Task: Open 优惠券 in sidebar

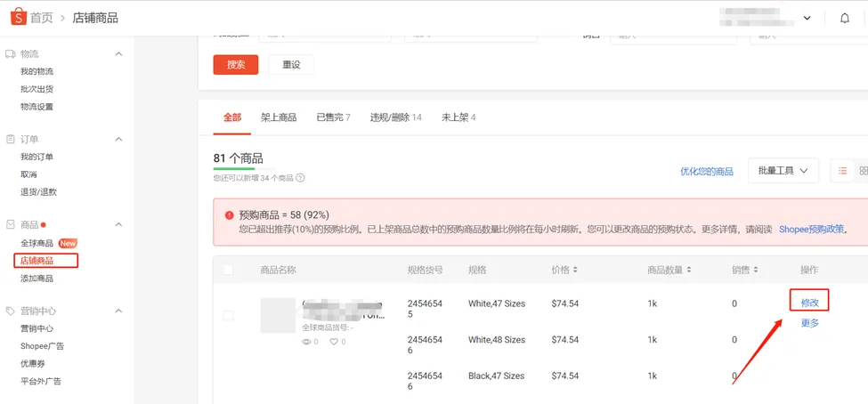Action: 33,364
